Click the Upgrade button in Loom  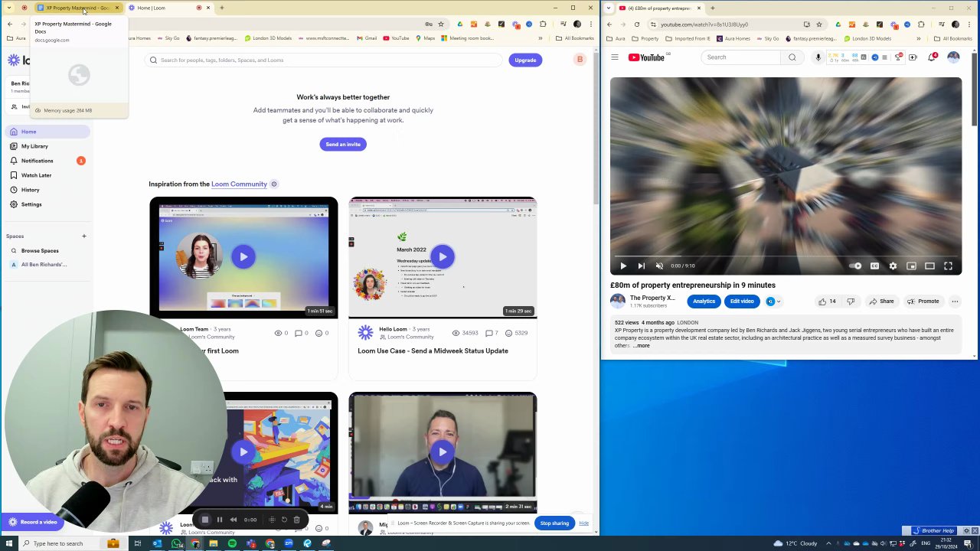tap(525, 60)
